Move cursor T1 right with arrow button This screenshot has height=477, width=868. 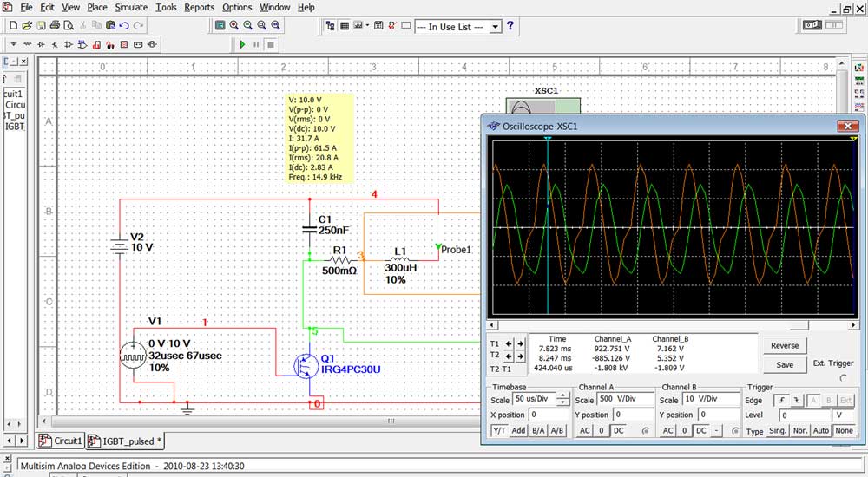point(520,343)
